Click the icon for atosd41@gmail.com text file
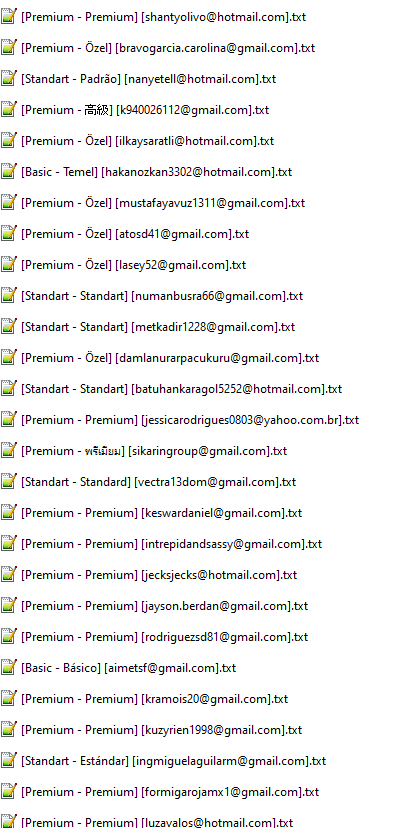This screenshot has width=420, height=839. coord(8,234)
